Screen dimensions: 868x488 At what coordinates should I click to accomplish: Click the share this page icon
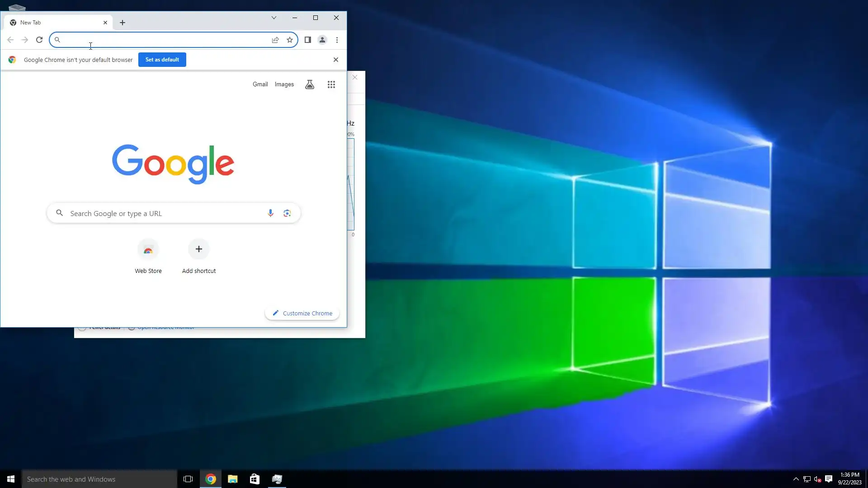pyautogui.click(x=275, y=40)
